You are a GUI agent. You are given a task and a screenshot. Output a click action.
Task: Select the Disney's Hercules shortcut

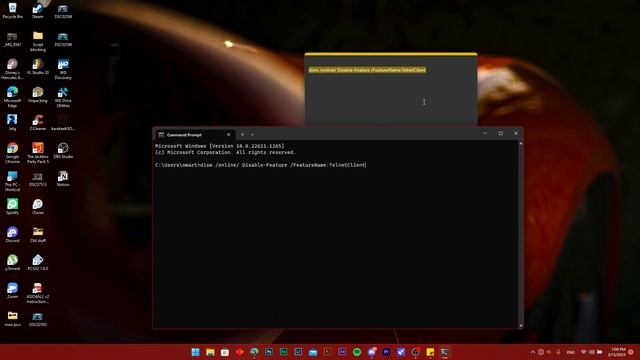pos(12,69)
